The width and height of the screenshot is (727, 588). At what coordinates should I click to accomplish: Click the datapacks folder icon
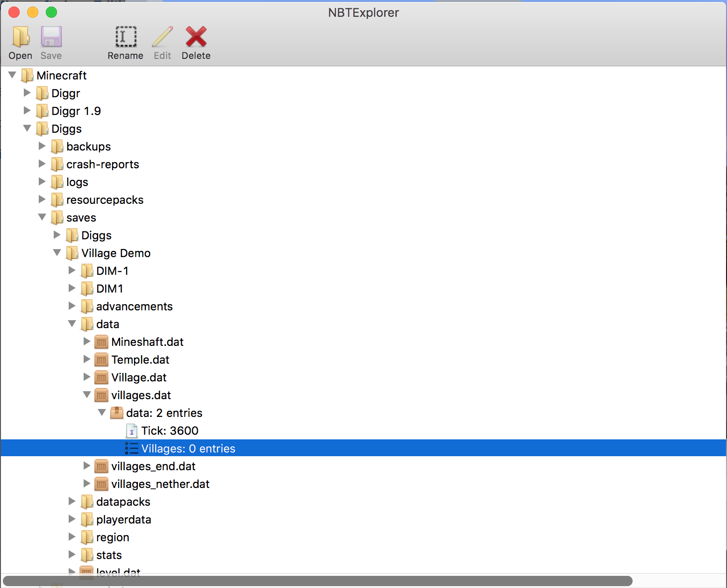click(x=87, y=502)
